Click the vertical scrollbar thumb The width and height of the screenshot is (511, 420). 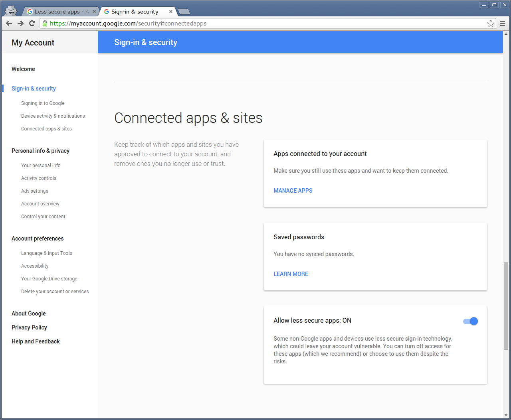point(506,306)
